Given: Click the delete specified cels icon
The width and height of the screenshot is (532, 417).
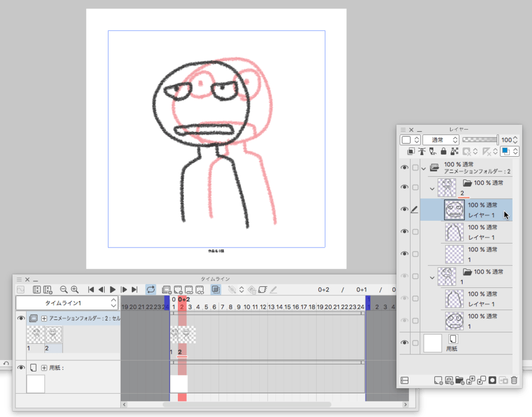Looking at the screenshot, I should 200,290.
